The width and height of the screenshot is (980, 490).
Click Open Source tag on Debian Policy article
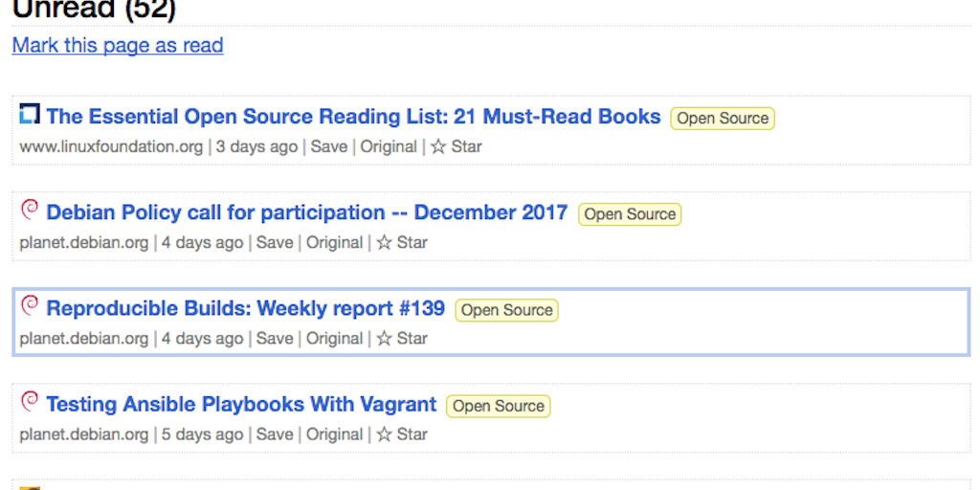(x=630, y=214)
